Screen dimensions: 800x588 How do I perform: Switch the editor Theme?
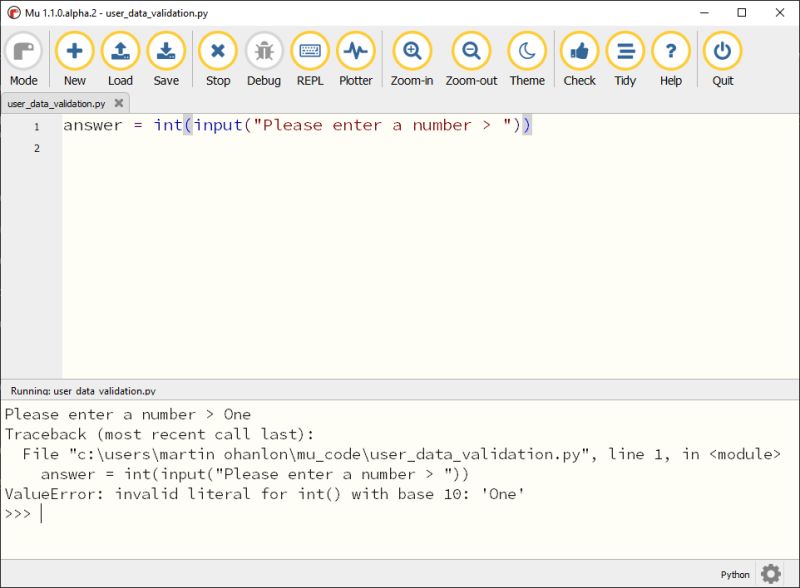click(x=527, y=55)
